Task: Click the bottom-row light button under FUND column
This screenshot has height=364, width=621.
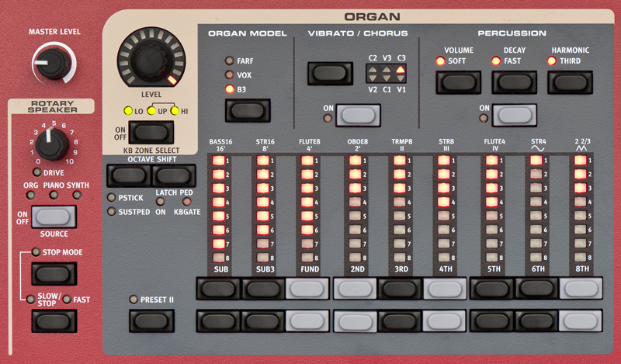Action: pyautogui.click(x=307, y=321)
